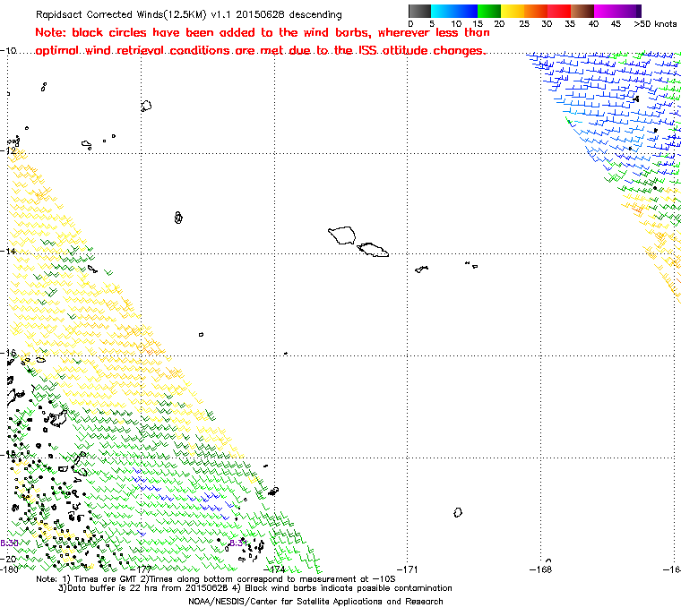Click the '45' legend scale label
This screenshot has height=616, width=681.
pyautogui.click(x=616, y=24)
